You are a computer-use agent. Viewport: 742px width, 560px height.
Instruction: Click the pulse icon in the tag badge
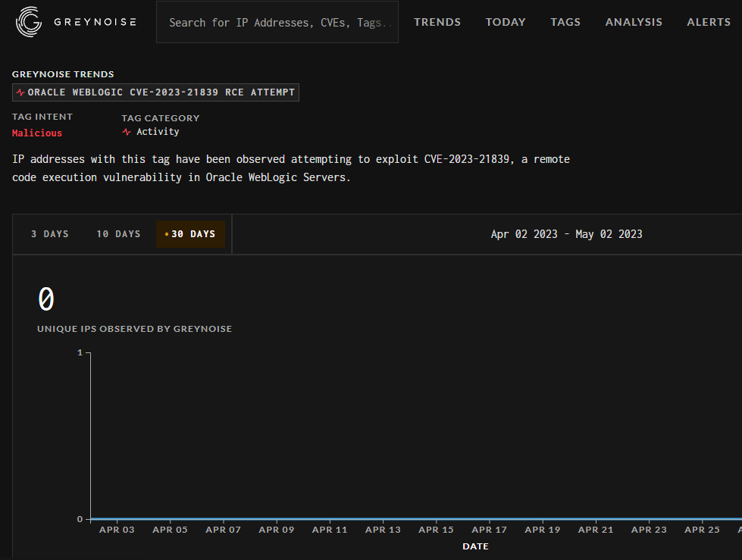point(20,92)
